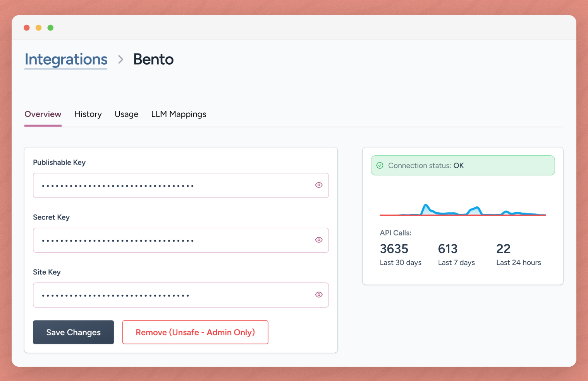The width and height of the screenshot is (588, 381).
Task: Click the Last 30 days label
Action: tap(401, 263)
